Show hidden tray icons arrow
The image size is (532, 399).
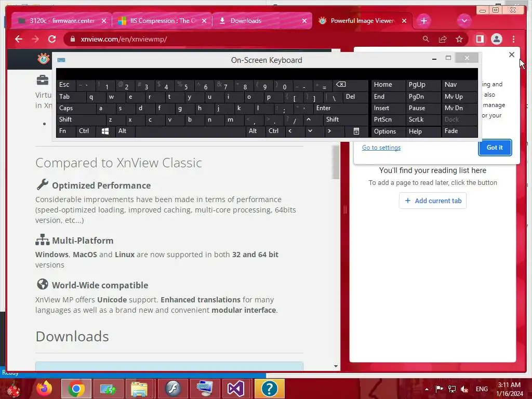427,389
